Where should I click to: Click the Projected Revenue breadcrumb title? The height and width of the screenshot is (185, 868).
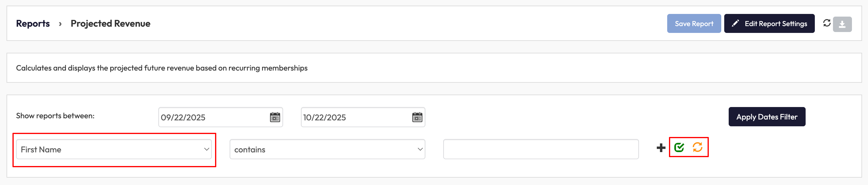pos(110,23)
